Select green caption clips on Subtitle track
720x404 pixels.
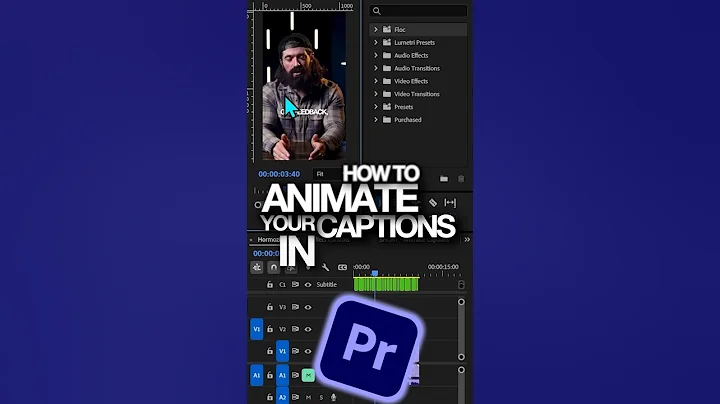coord(386,285)
